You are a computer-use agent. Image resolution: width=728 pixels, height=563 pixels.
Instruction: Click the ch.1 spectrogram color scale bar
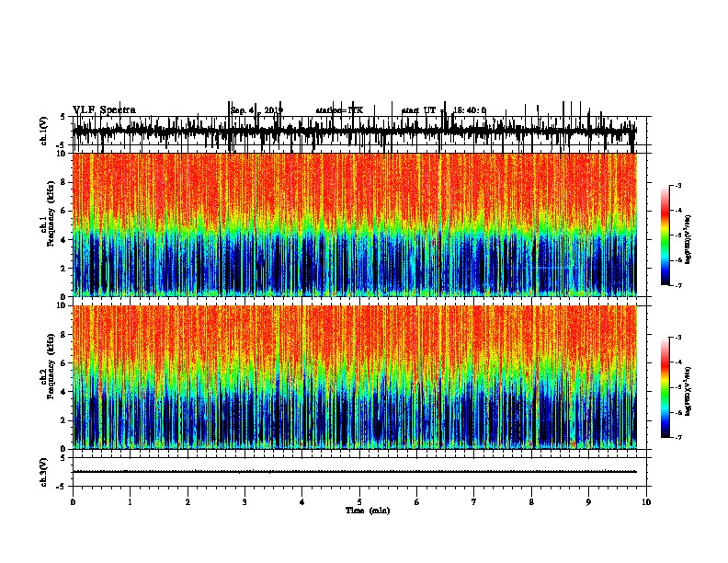tap(665, 236)
